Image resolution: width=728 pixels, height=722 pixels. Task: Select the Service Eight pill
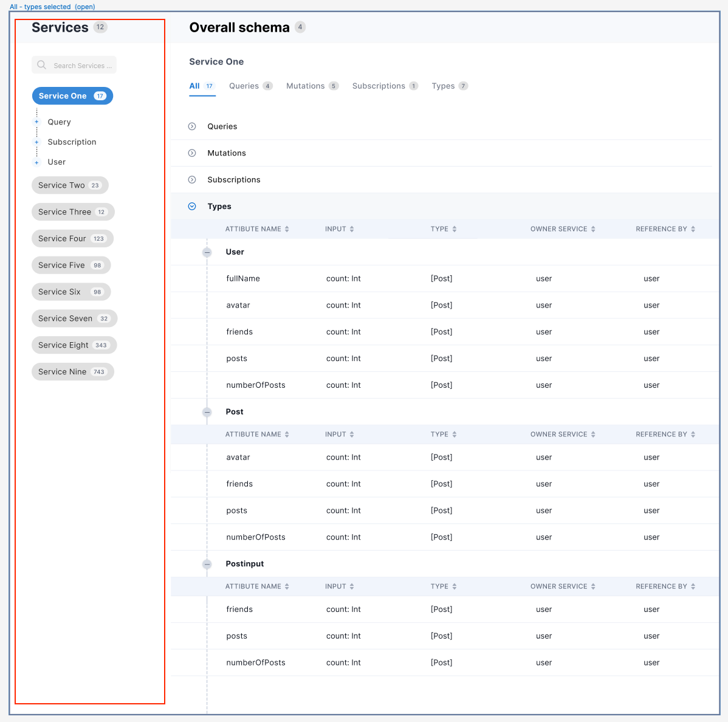74,345
